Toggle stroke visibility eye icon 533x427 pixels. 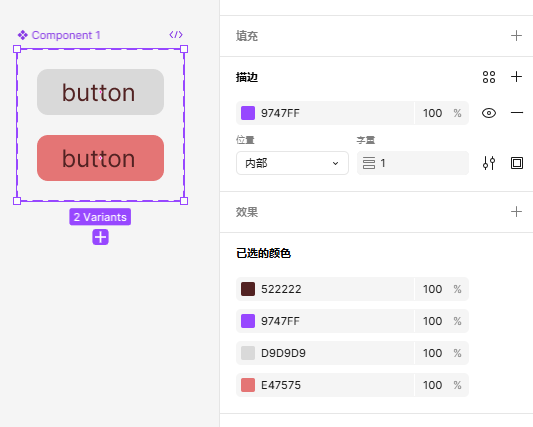(x=489, y=113)
